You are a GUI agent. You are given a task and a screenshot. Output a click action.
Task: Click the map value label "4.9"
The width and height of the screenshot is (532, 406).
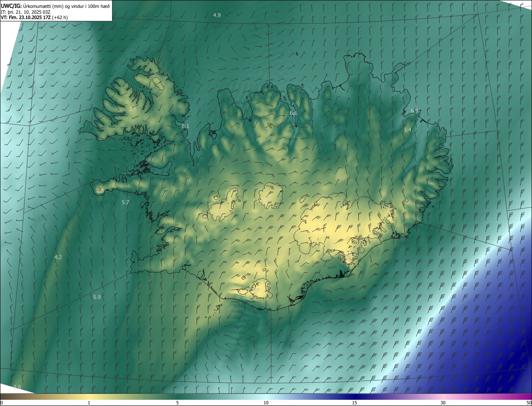coord(217,15)
